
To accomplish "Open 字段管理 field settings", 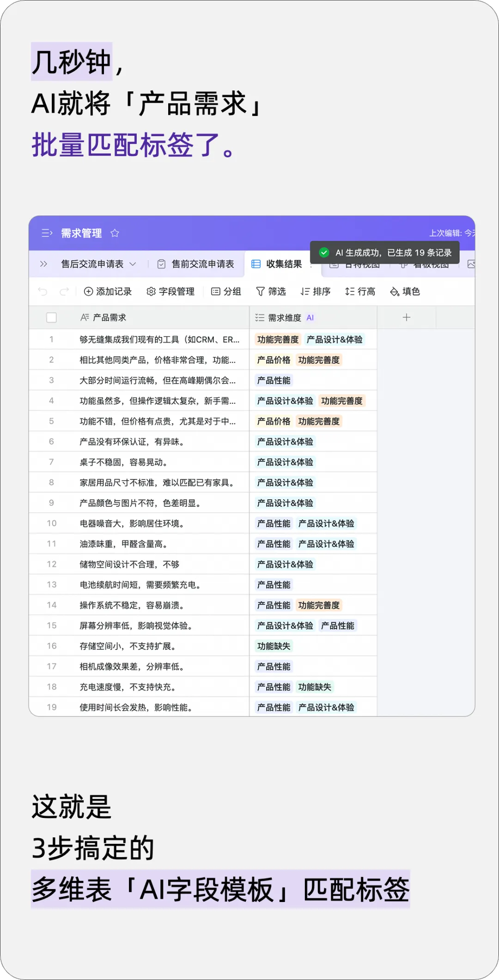I will [170, 291].
